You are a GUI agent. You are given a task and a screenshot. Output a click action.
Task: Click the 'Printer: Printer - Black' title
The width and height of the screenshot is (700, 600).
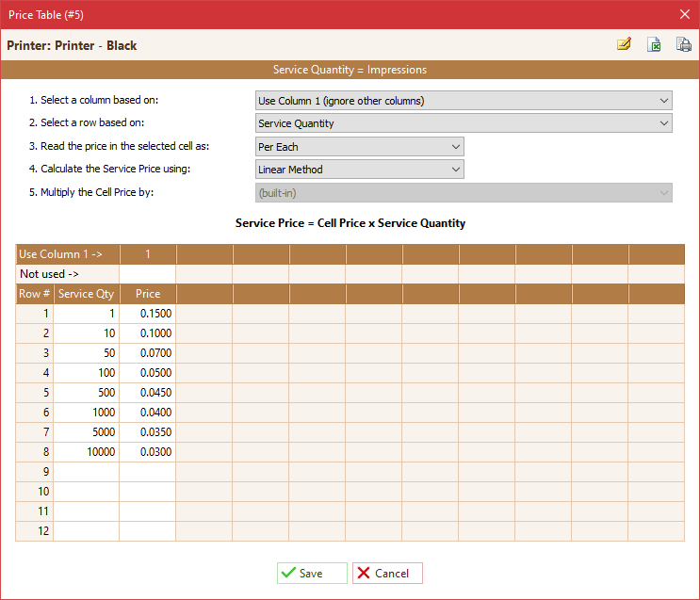point(72,45)
